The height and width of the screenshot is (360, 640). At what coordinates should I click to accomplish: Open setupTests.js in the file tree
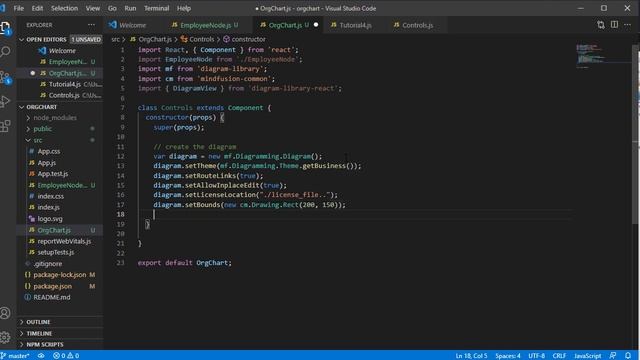coord(56,252)
